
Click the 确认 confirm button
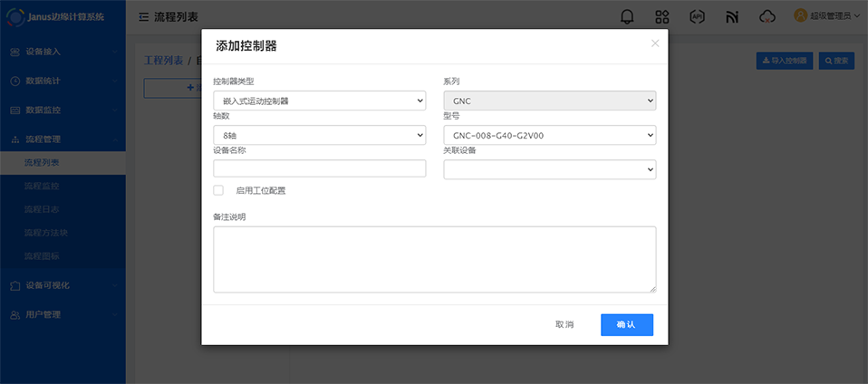click(x=626, y=324)
